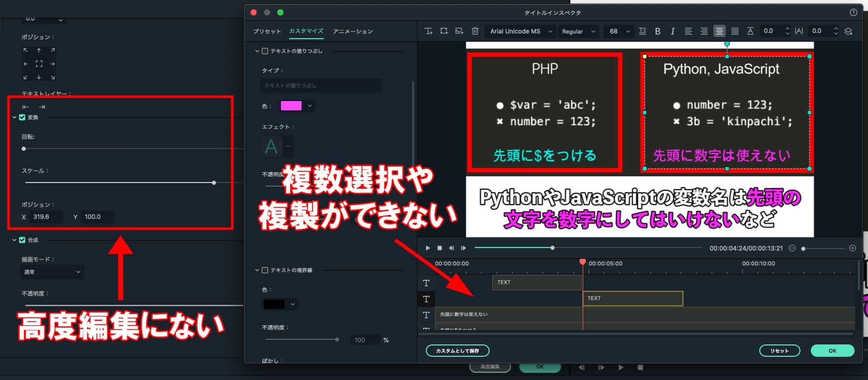Switch to the プリセット tab
This screenshot has height=380, width=868.
pos(267,31)
